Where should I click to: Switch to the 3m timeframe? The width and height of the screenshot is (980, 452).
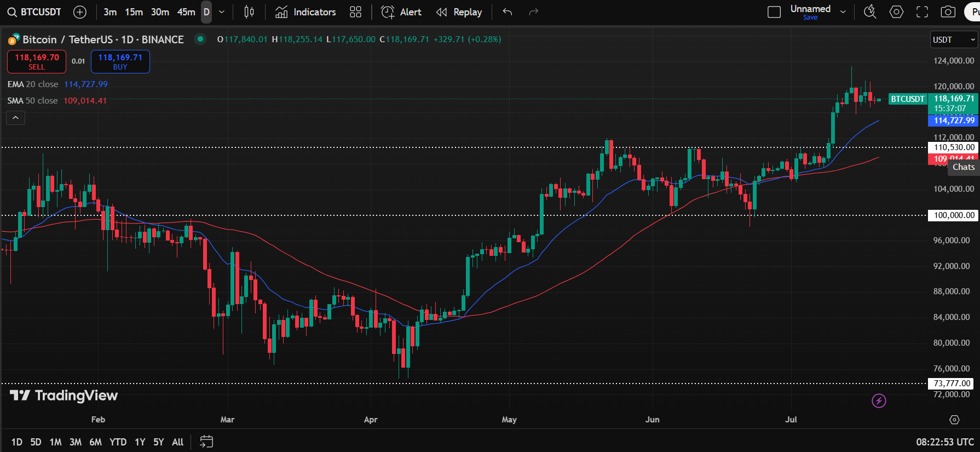(x=110, y=12)
